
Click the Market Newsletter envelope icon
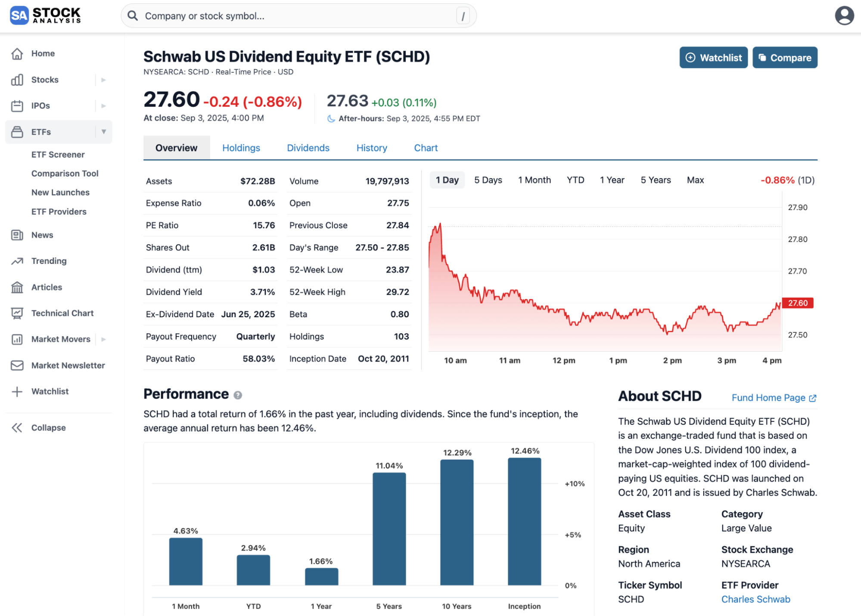click(17, 365)
